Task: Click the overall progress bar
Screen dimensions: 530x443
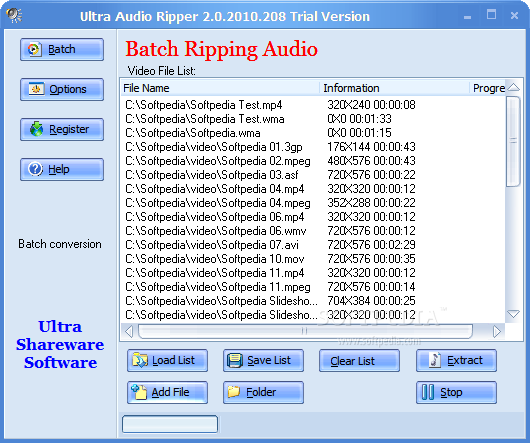Action: tap(170, 424)
